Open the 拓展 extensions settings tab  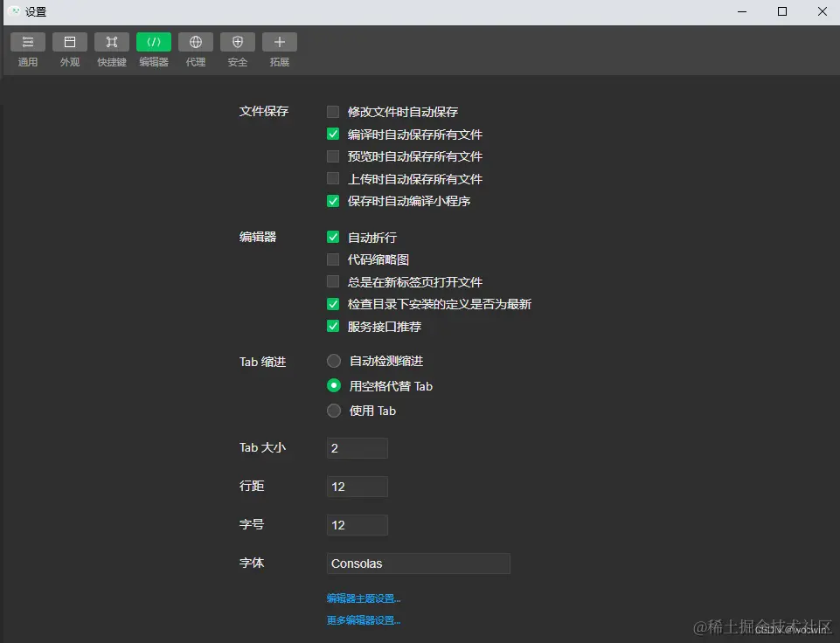coord(280,50)
